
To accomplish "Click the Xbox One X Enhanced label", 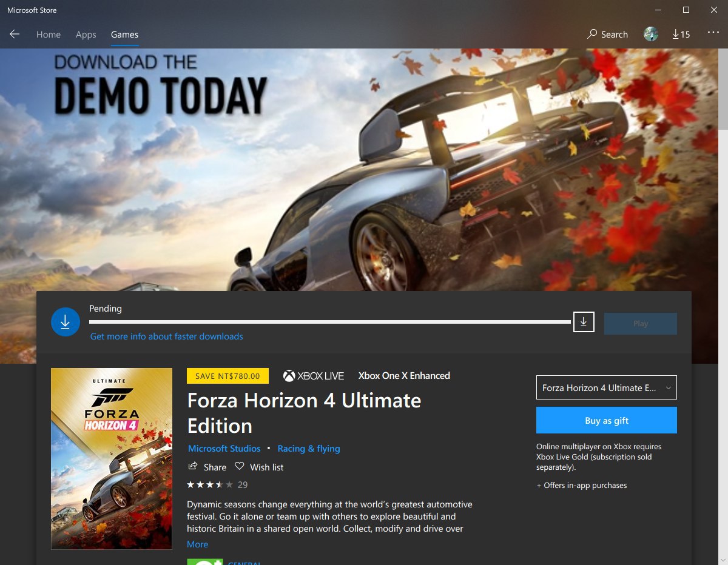I will coord(404,376).
